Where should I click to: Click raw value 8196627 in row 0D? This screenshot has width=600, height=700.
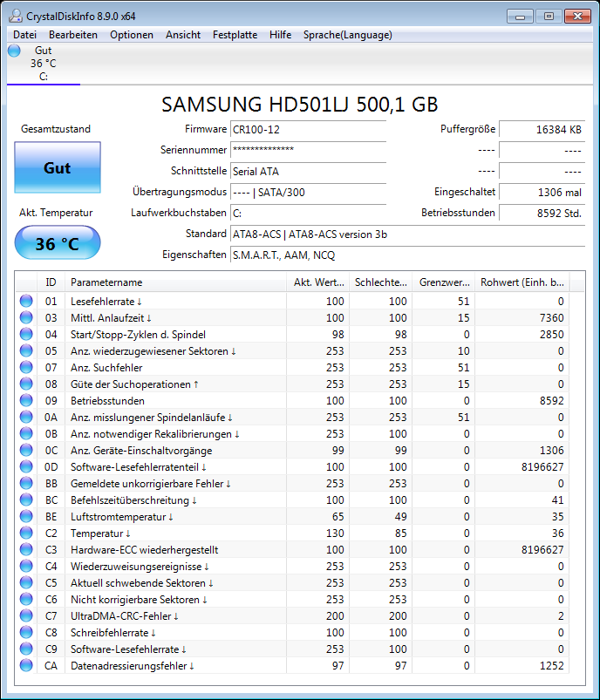coord(542,466)
